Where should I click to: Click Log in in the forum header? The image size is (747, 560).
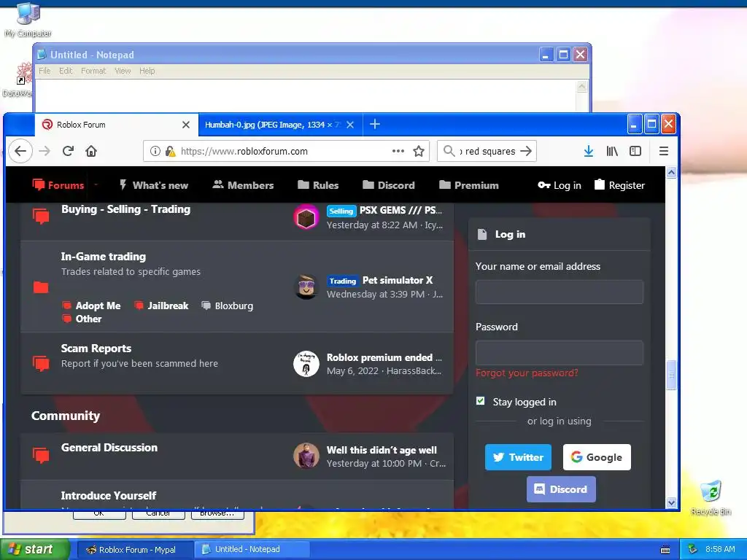coord(560,185)
